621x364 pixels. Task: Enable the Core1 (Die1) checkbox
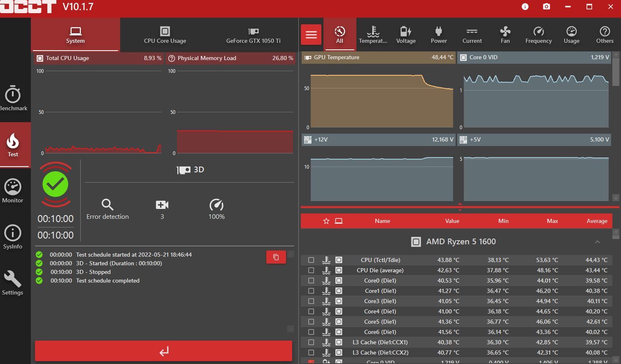tap(311, 291)
